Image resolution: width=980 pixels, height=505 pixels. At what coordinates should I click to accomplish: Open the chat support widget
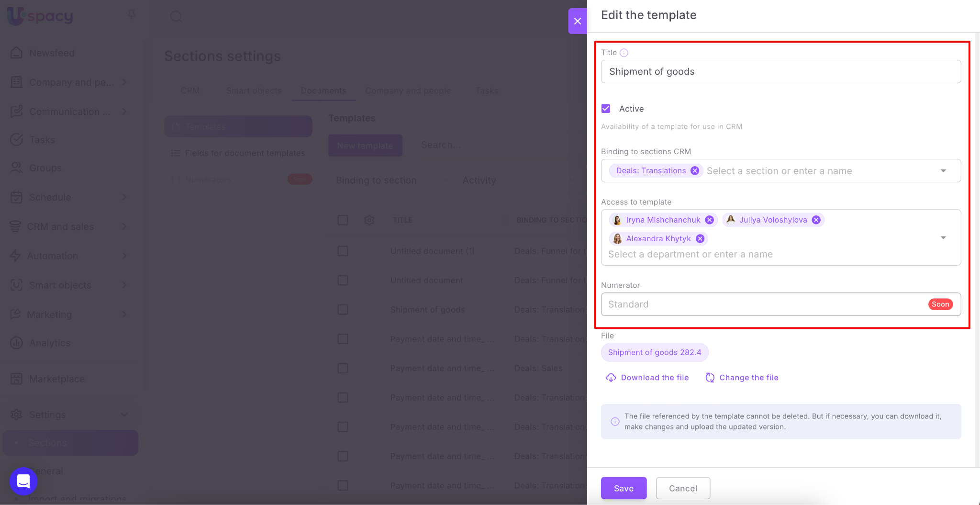(23, 481)
